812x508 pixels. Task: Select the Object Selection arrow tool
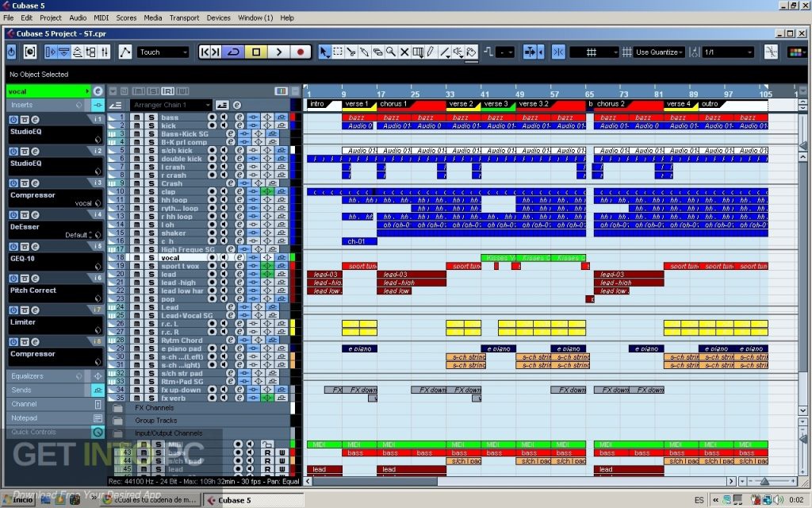(324, 52)
